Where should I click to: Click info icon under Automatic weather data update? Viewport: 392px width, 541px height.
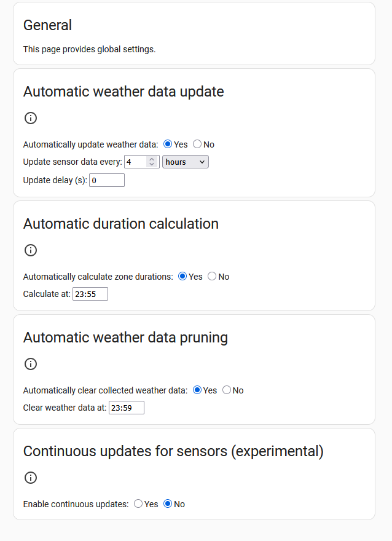click(31, 118)
